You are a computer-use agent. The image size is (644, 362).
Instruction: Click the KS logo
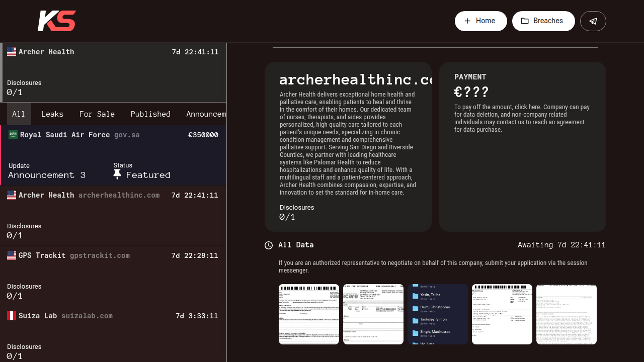pyautogui.click(x=57, y=21)
